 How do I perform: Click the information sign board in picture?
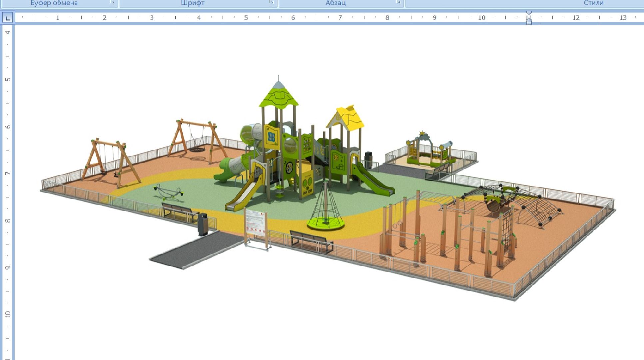tap(256, 223)
